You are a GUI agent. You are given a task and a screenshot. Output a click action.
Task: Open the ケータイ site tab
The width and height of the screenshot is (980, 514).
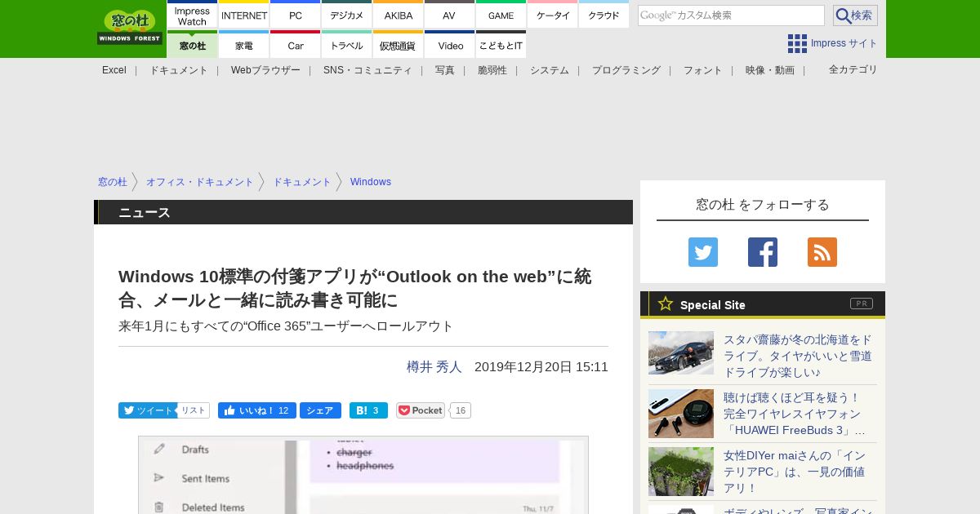click(553, 16)
